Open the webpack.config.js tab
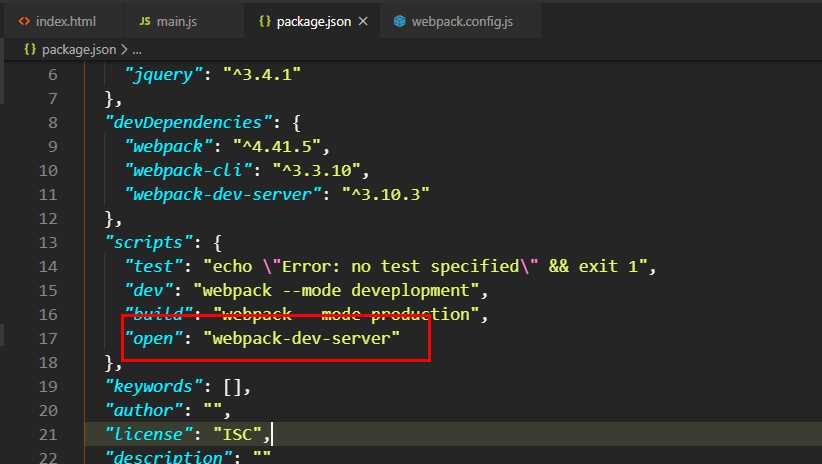822x464 pixels. pos(462,21)
